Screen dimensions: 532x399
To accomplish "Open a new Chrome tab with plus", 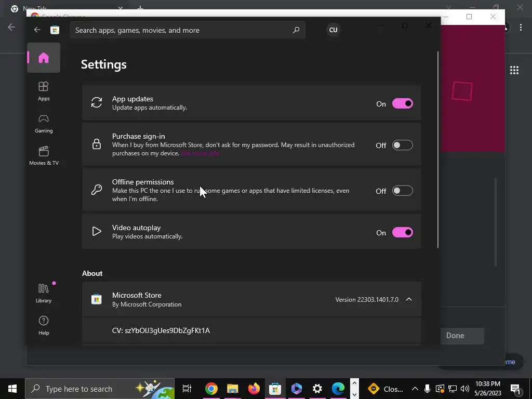I will 140,8.
